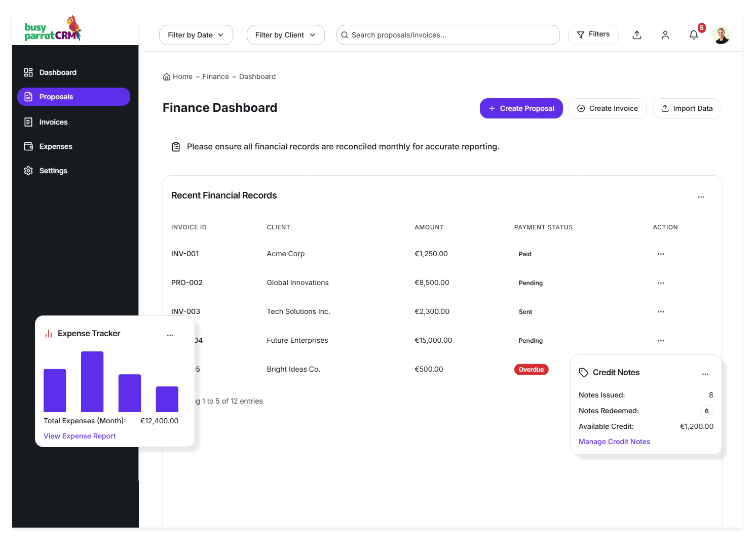
Task: Open Recent Financial Records options menu
Action: pos(701,197)
